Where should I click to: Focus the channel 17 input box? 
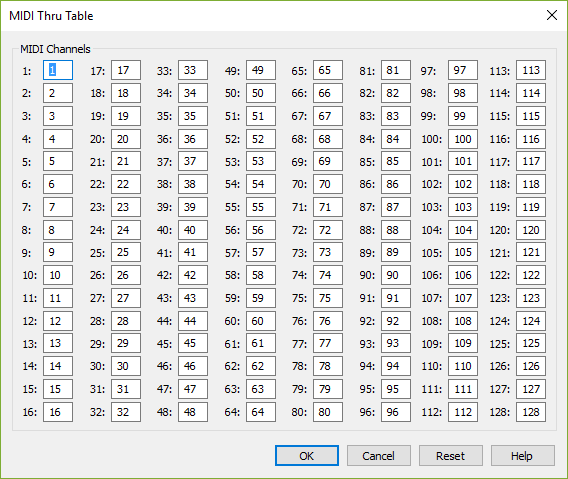click(126, 70)
